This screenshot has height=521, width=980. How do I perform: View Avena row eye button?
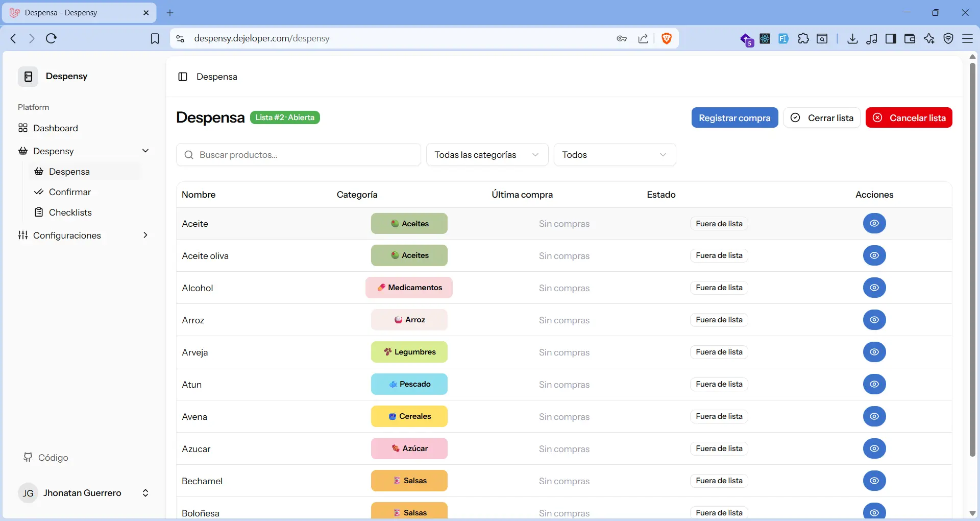point(874,416)
